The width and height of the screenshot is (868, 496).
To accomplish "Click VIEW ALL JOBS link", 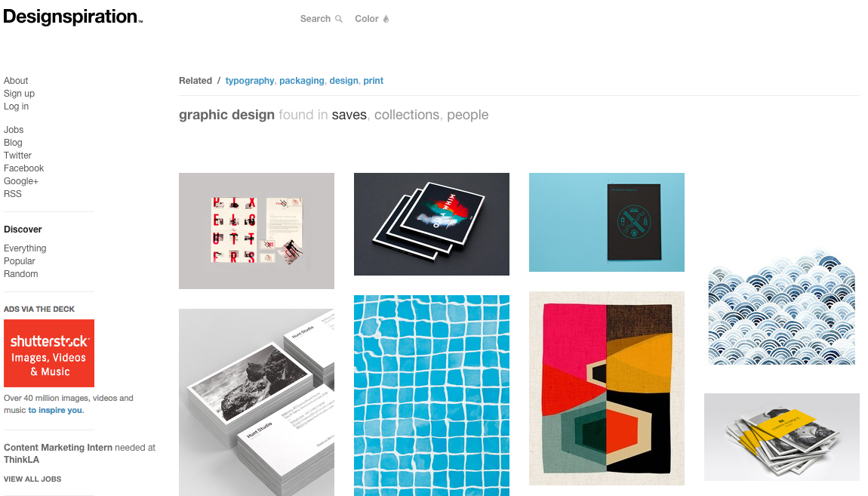I will tap(32, 479).
